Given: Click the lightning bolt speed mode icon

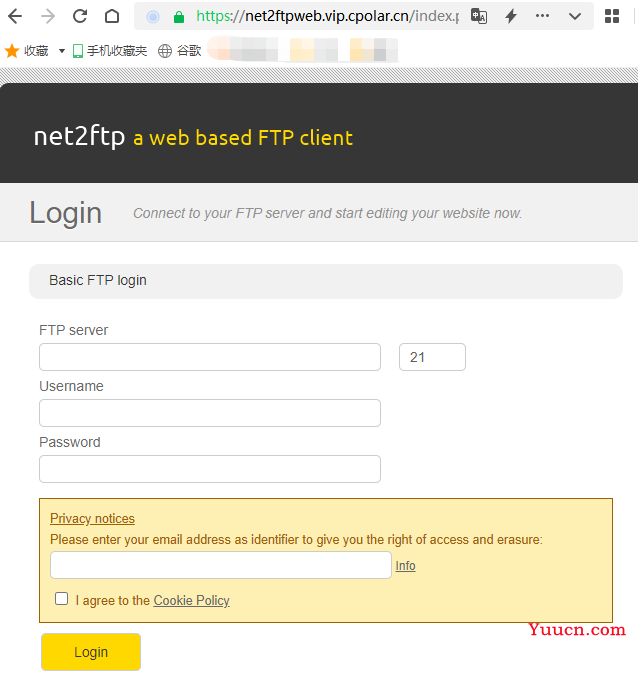Looking at the screenshot, I should click(511, 17).
